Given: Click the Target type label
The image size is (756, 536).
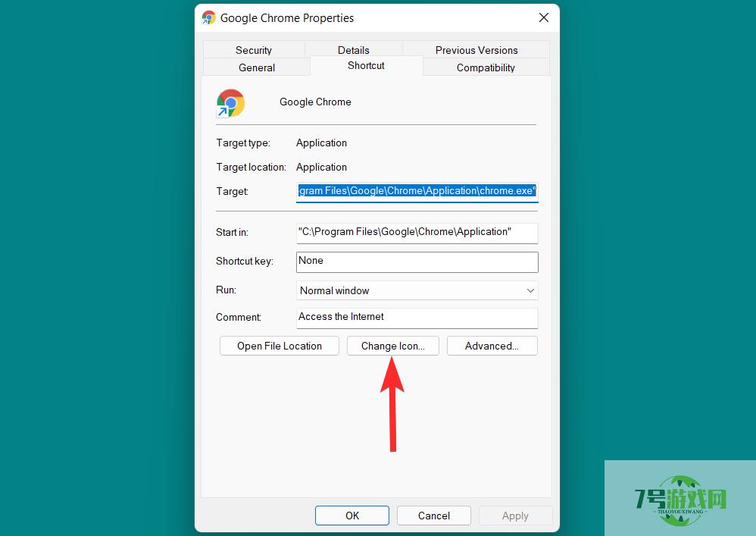Looking at the screenshot, I should tap(243, 143).
